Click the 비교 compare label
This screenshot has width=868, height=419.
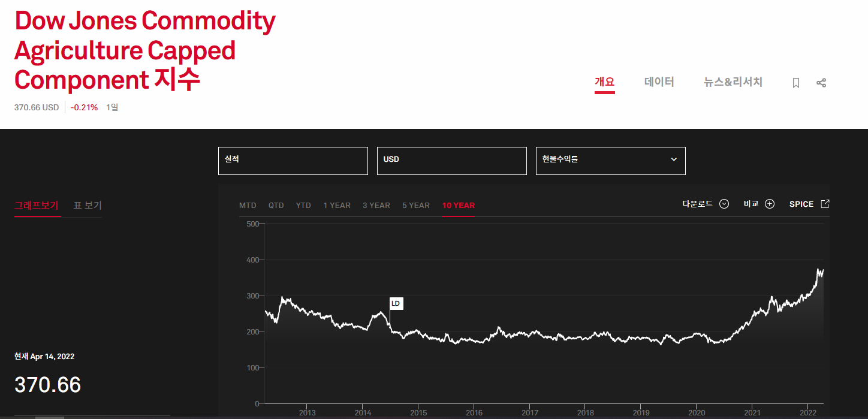pos(751,204)
